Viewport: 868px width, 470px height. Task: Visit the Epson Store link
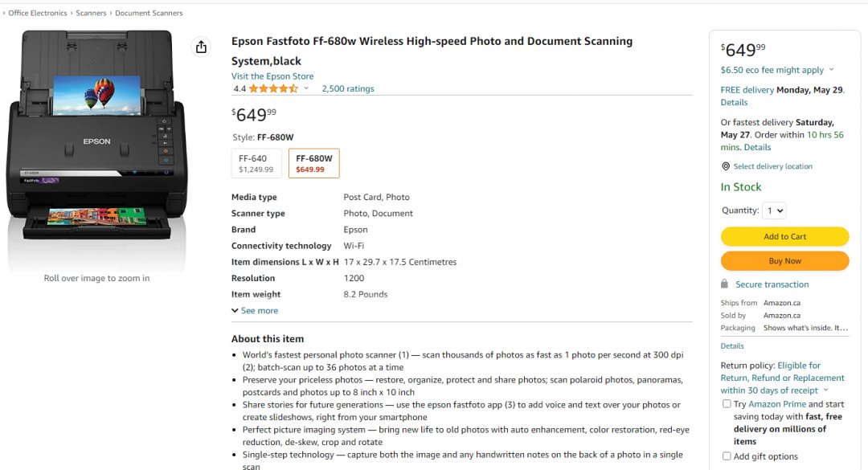coord(272,76)
